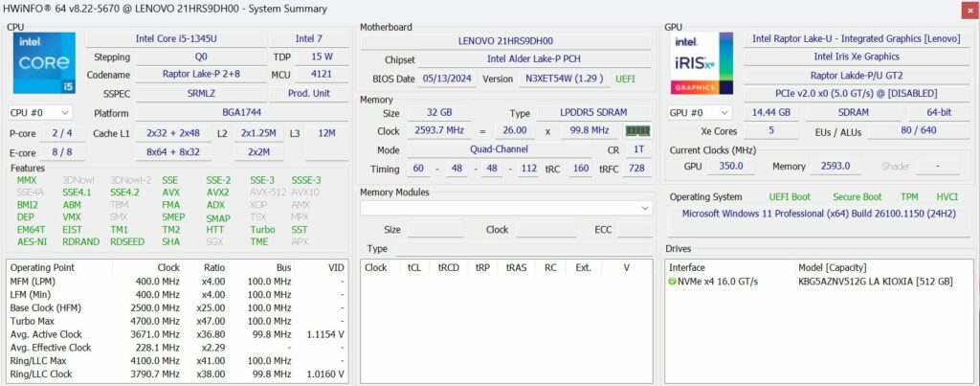Click the Raptor Lakde-P/U GT2 field
Viewport: 980px width, 386px height.
(857, 75)
